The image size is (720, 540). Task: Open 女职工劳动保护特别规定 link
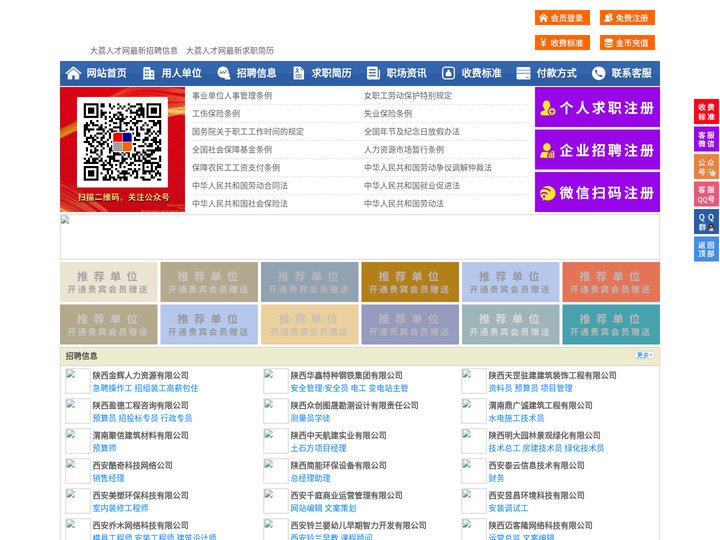[408, 96]
